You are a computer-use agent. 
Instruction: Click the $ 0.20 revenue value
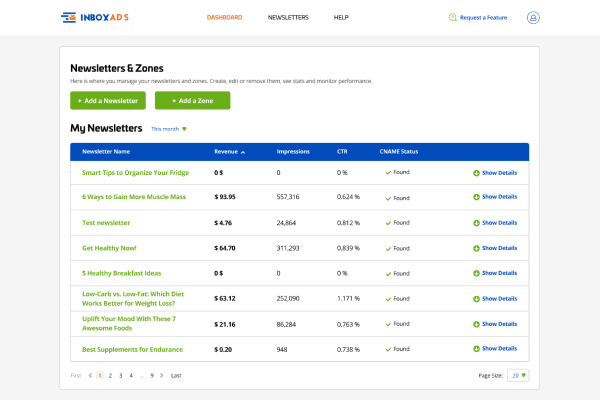point(223,349)
